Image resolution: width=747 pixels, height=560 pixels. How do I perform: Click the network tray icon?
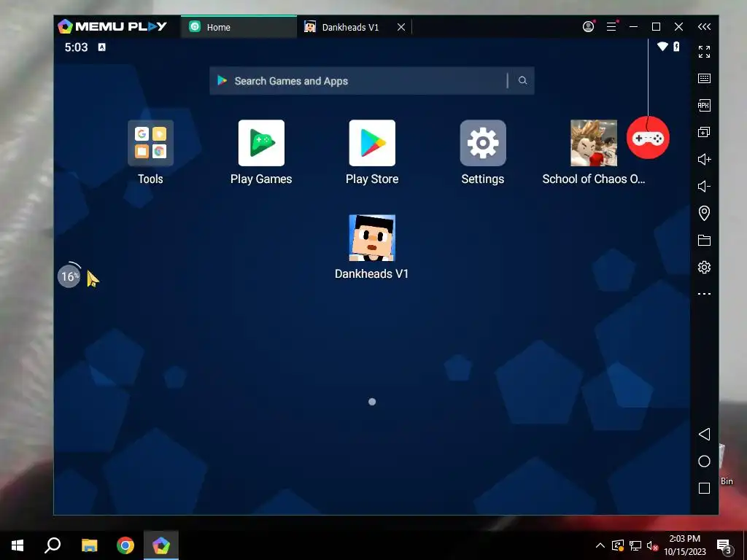click(635, 545)
